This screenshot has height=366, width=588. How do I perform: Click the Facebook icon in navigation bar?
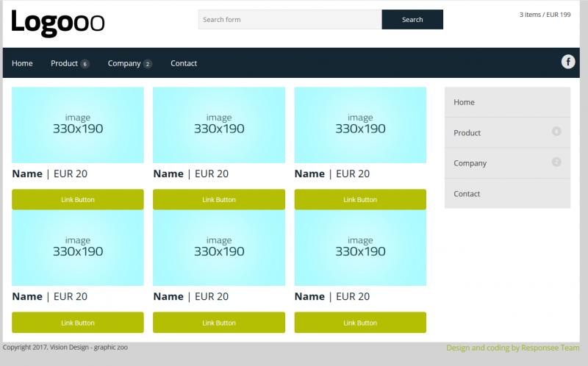[568, 62]
